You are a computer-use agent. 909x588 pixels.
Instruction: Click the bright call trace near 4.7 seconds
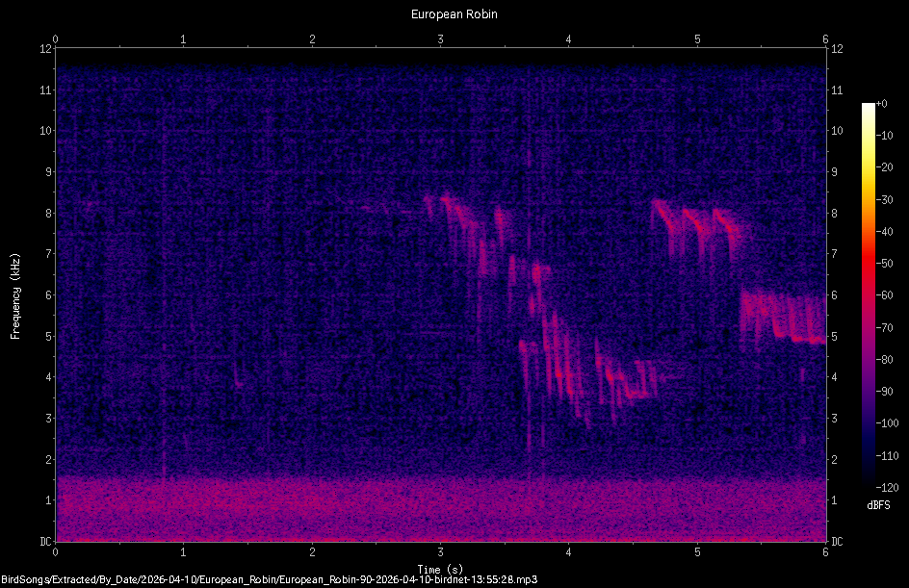(662, 207)
